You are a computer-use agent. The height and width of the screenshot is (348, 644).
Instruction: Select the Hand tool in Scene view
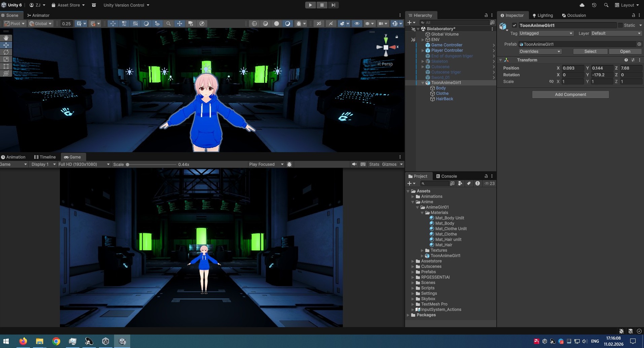point(6,38)
